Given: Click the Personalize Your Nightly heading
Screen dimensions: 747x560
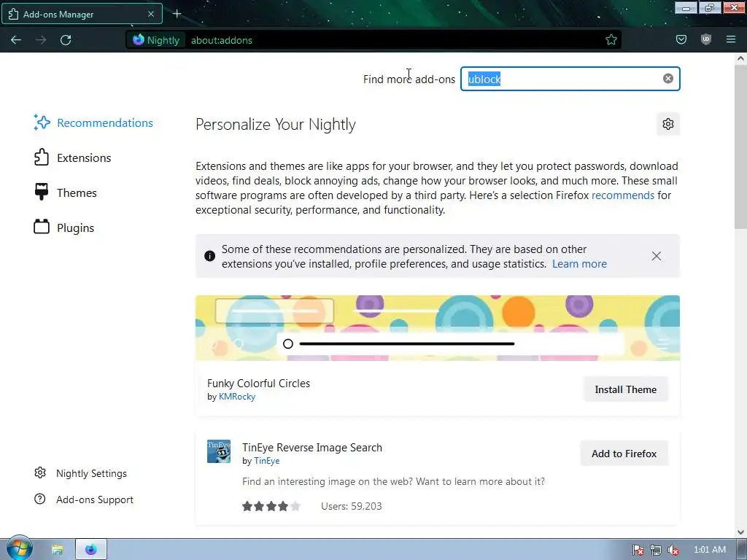Looking at the screenshot, I should point(276,124).
